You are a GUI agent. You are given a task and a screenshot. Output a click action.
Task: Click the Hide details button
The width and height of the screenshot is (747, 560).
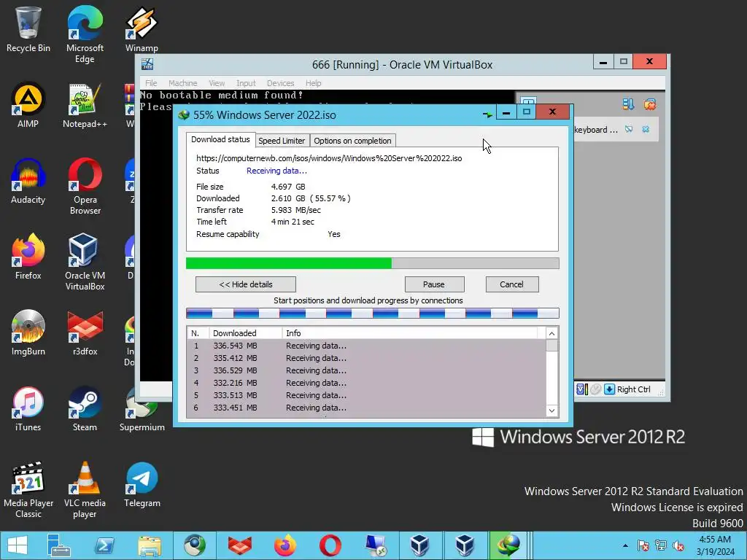246,284
